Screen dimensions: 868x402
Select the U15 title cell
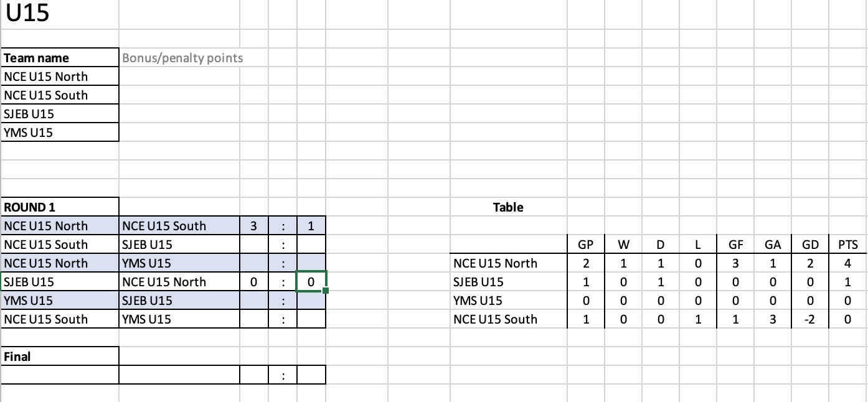click(x=60, y=14)
